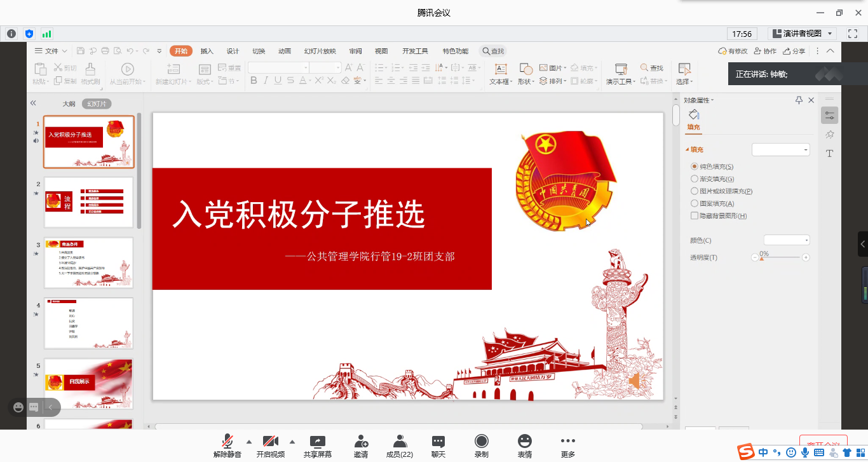
Task: Open the 成员(22) participants list
Action: pos(400,446)
